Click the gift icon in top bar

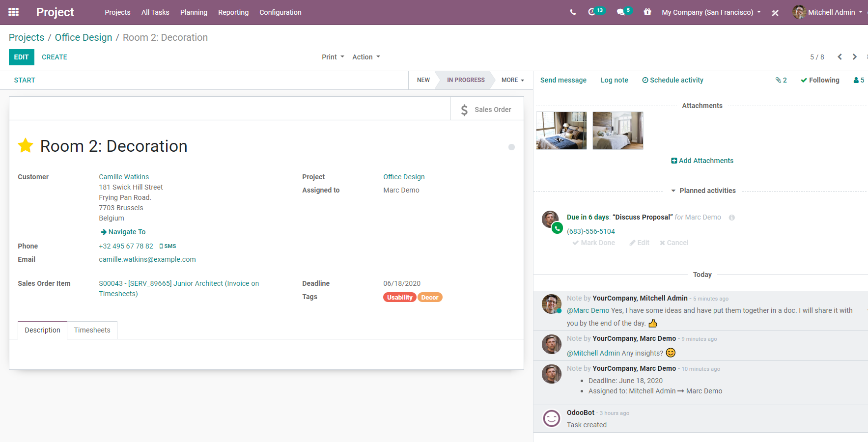[x=647, y=12]
